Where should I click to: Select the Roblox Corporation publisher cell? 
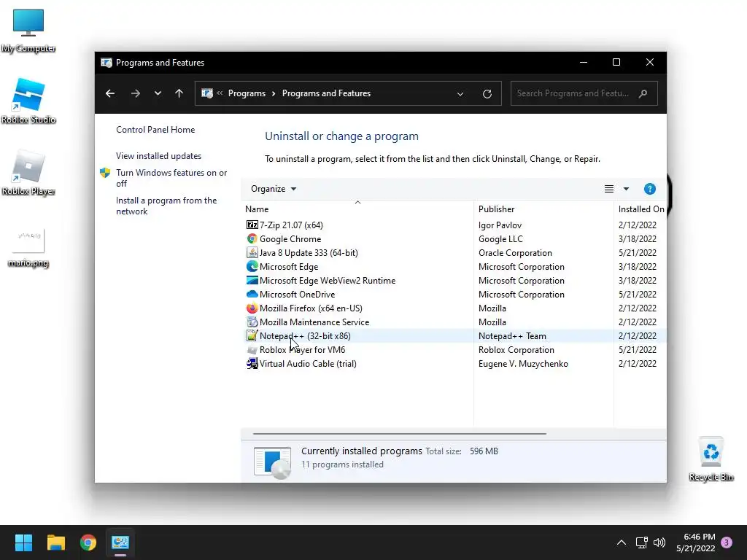tap(516, 350)
